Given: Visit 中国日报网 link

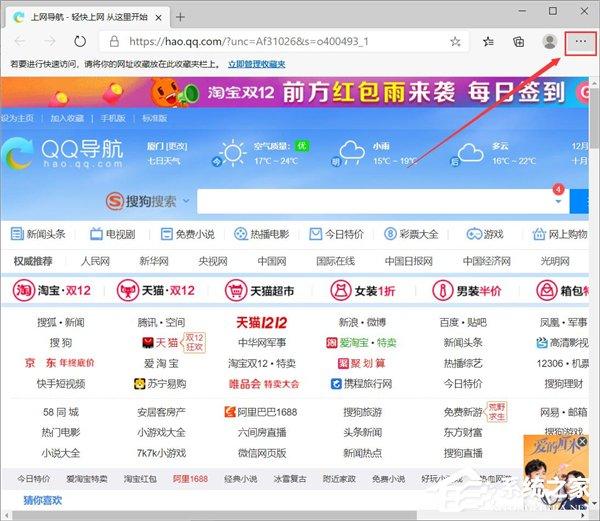Looking at the screenshot, I should [408, 261].
